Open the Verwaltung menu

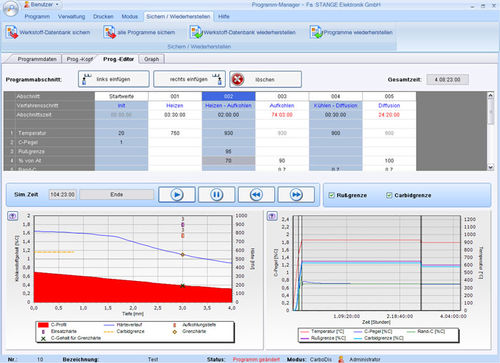click(x=71, y=16)
